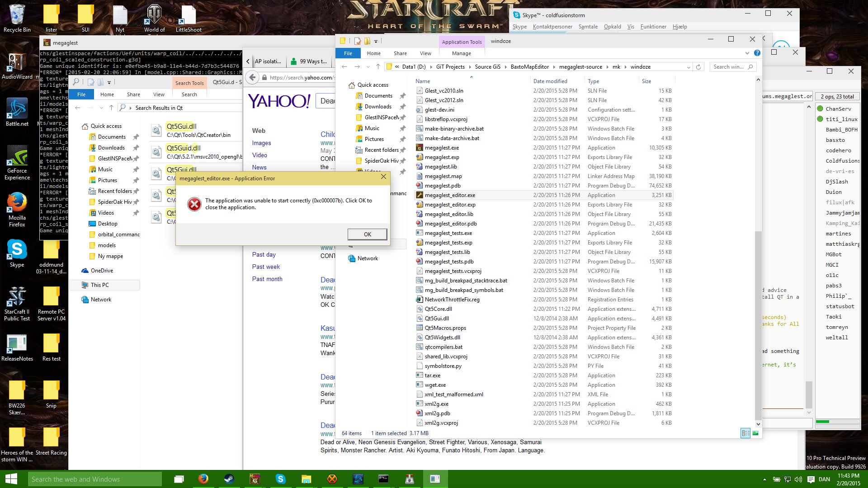Image resolution: width=868 pixels, height=488 pixels.
Task: Open the View ribbon tab in windoze window
Action: pyautogui.click(x=425, y=53)
